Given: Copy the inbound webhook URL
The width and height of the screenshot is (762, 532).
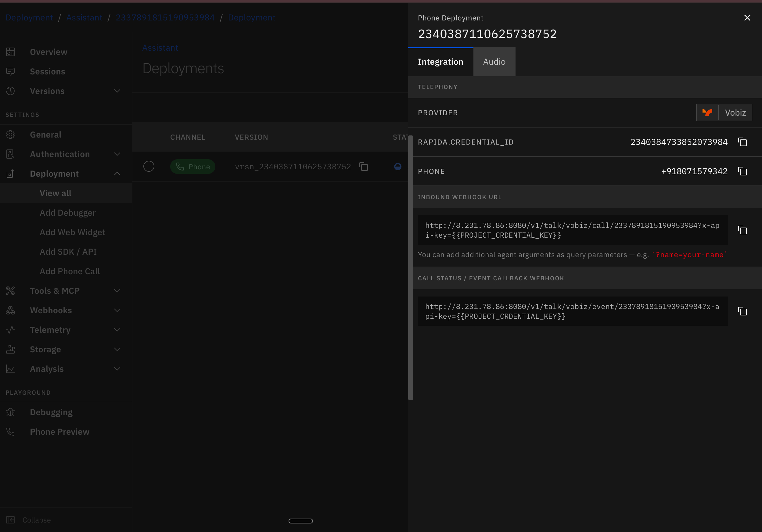Looking at the screenshot, I should (x=742, y=230).
